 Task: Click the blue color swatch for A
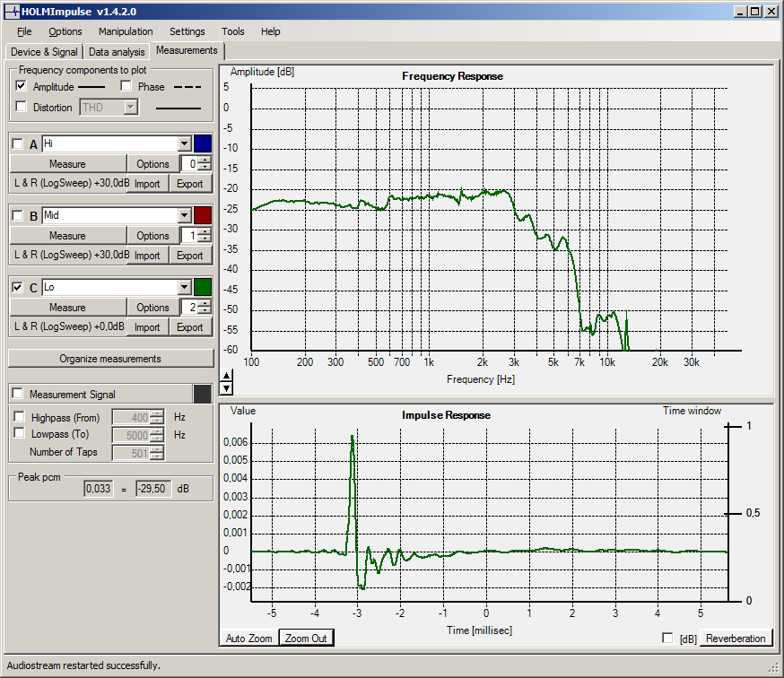203,144
